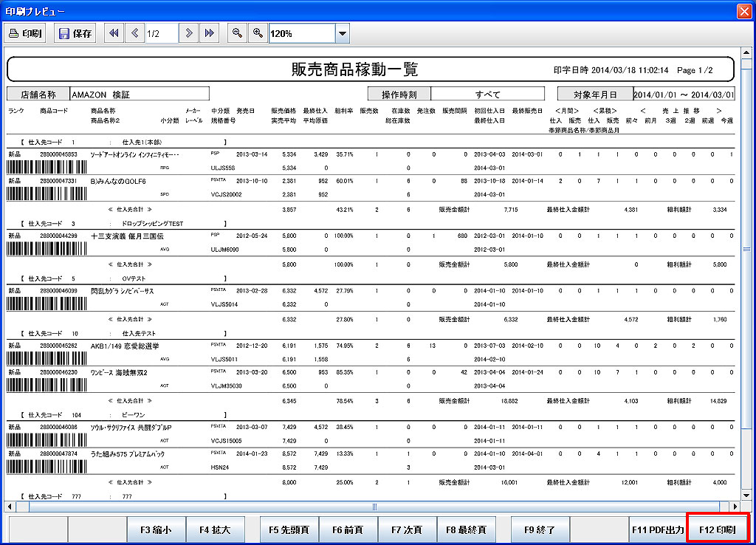The height and width of the screenshot is (545, 756).
Task: Click the vertical scrollbar down arrow
Action: 745,496
